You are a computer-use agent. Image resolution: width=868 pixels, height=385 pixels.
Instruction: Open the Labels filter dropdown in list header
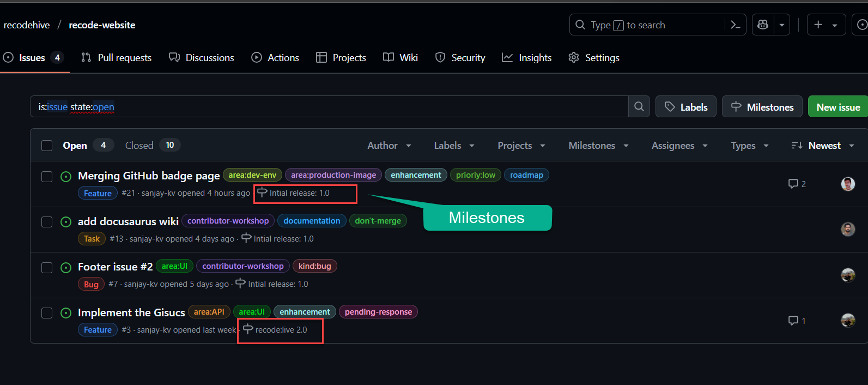[454, 146]
